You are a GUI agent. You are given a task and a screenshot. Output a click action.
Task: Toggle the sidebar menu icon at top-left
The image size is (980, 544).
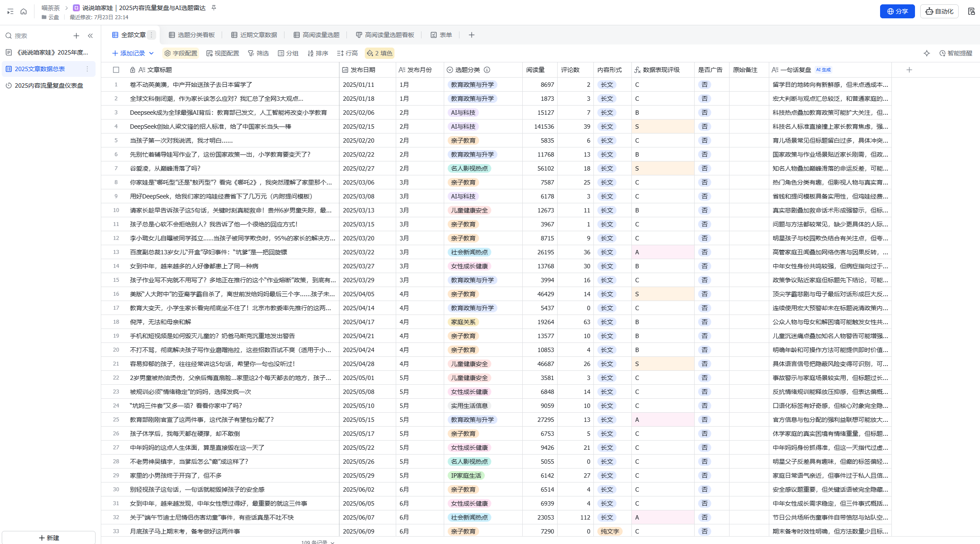[x=10, y=11]
